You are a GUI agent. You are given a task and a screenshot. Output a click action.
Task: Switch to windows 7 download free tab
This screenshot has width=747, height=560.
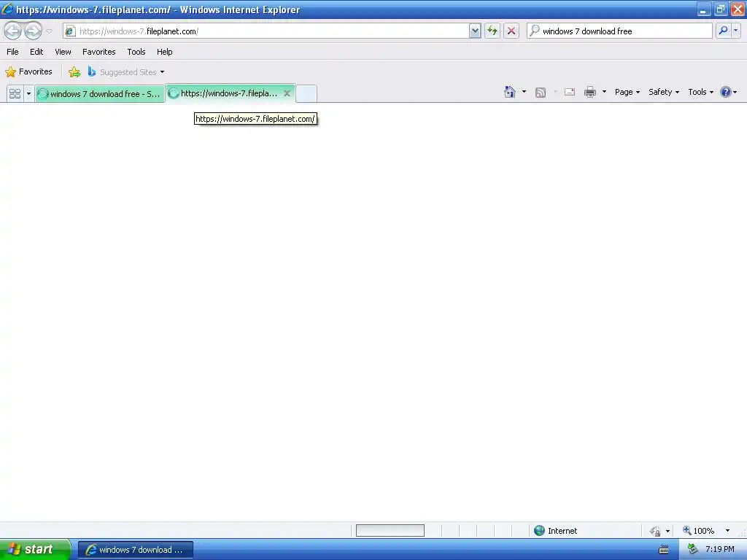(100, 94)
